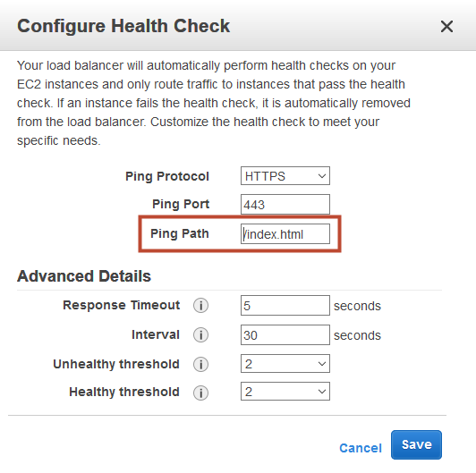Image resolution: width=476 pixels, height=473 pixels.
Task: Expand the Healthy threshold dropdown
Action: 285,392
